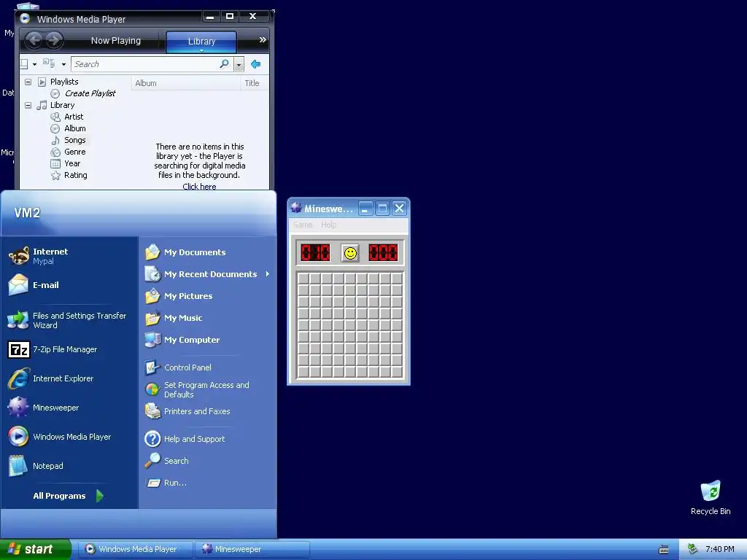
Task: Open Control Panel
Action: [207, 367]
